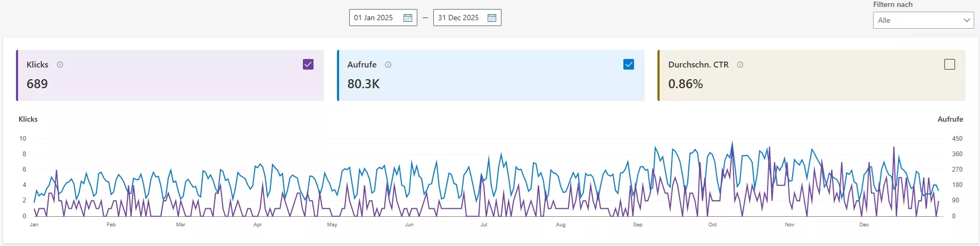The height and width of the screenshot is (246, 980).
Task: Show the info tooltip beside Aufrufe
Action: (388, 65)
